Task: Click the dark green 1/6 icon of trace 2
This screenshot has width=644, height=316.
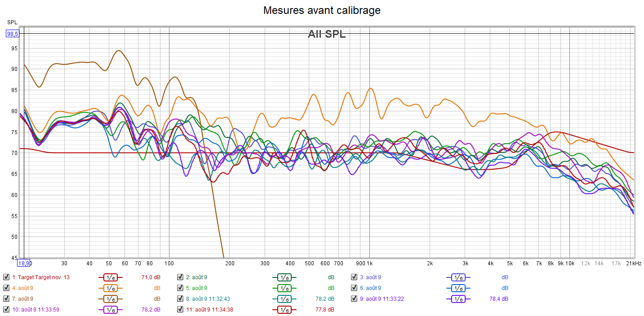Action: click(x=284, y=277)
